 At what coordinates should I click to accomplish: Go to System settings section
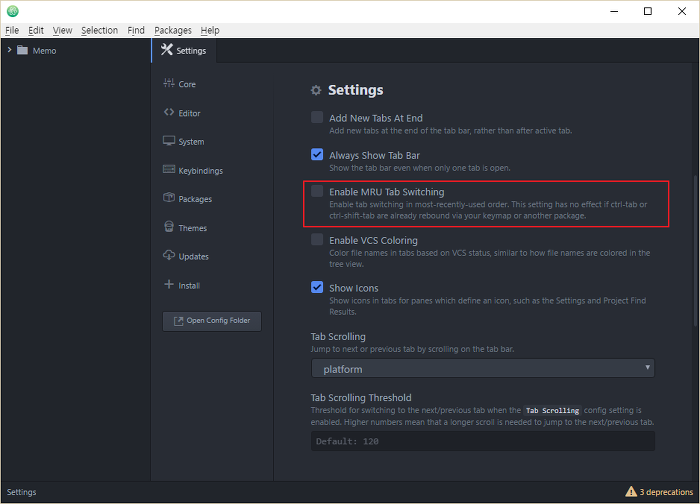click(x=191, y=142)
